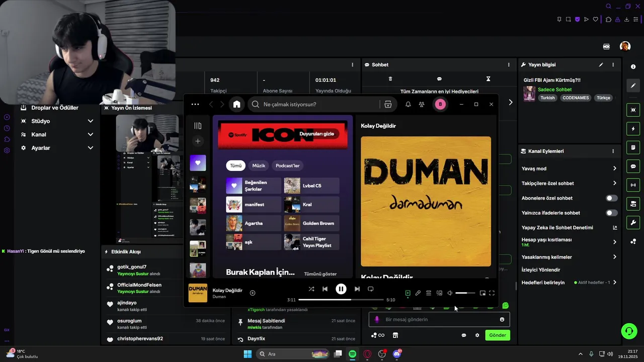Open the Golden Brown tile
Viewport: 644px width, 362px height.
tap(311, 223)
